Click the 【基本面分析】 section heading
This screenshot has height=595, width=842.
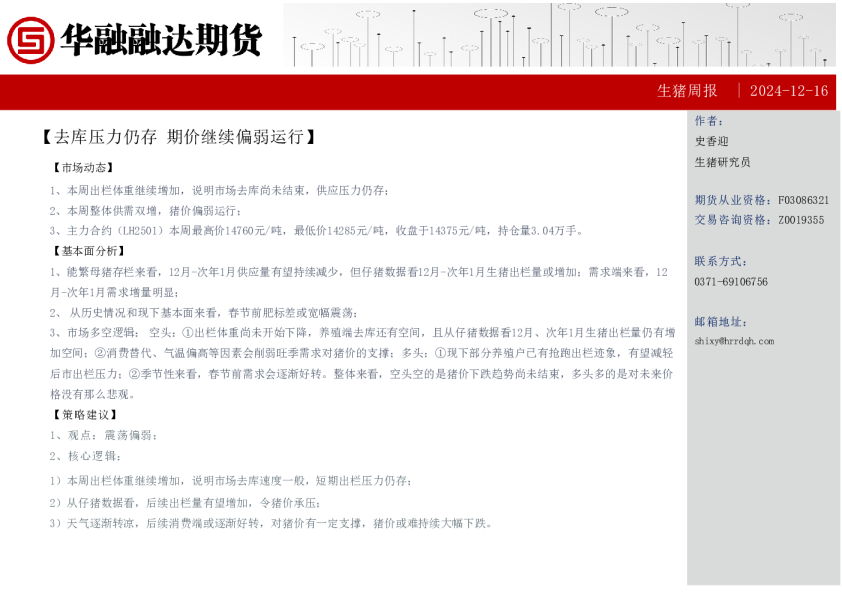tap(89, 251)
